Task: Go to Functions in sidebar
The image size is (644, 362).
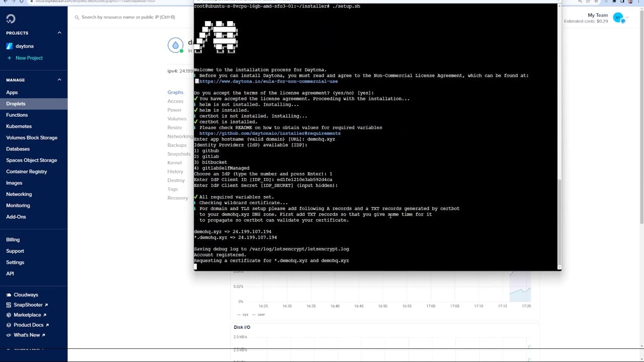Action: [17, 115]
